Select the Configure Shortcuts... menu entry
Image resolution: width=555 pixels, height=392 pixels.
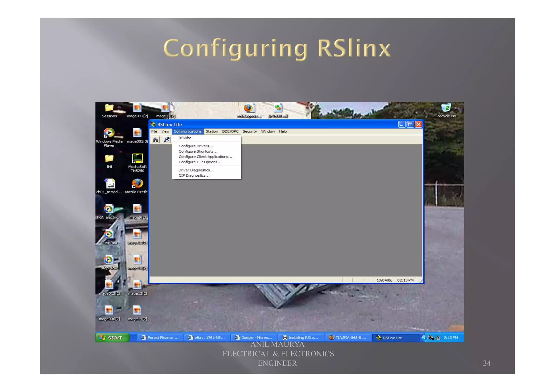pos(198,151)
